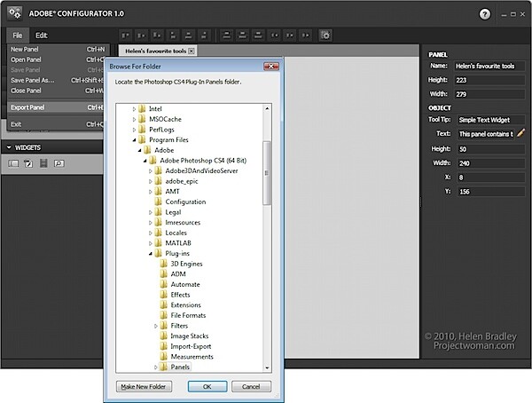Collapse the WIDGETS section arrow

[9, 147]
